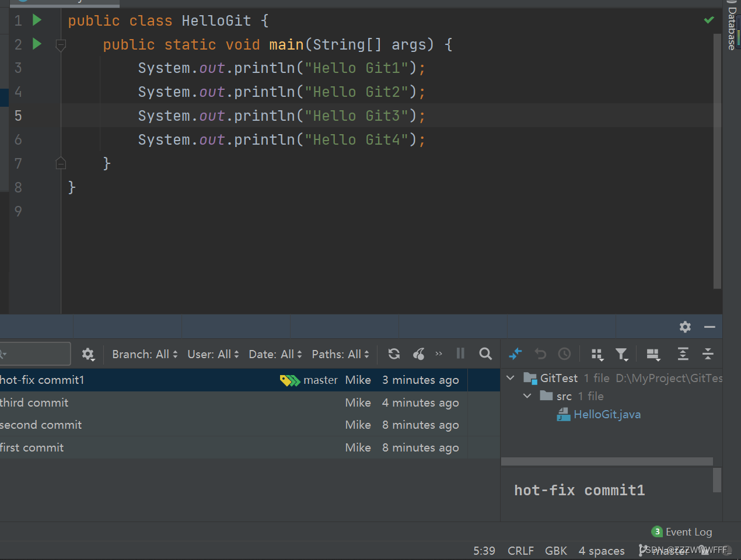Open the Branch: All filter dropdown
Image resolution: width=741 pixels, height=560 pixels.
point(145,354)
